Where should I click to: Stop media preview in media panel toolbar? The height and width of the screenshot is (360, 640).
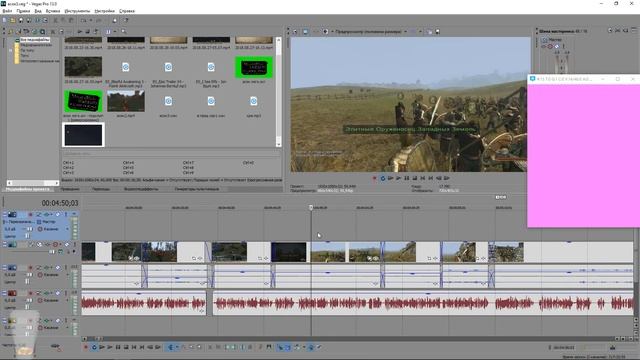(x=88, y=31)
